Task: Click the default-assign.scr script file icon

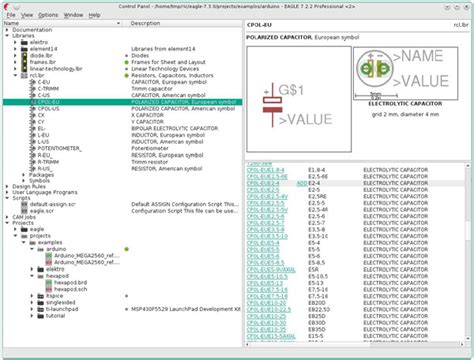Action: pos(24,204)
